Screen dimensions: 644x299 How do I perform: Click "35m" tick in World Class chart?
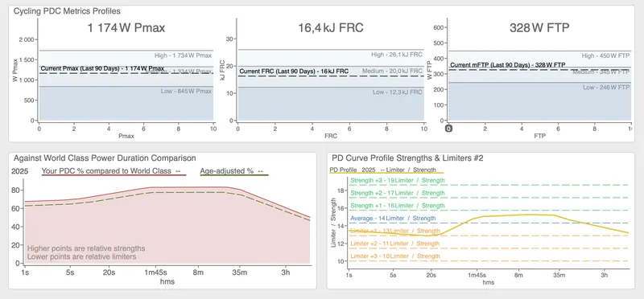[239, 272]
